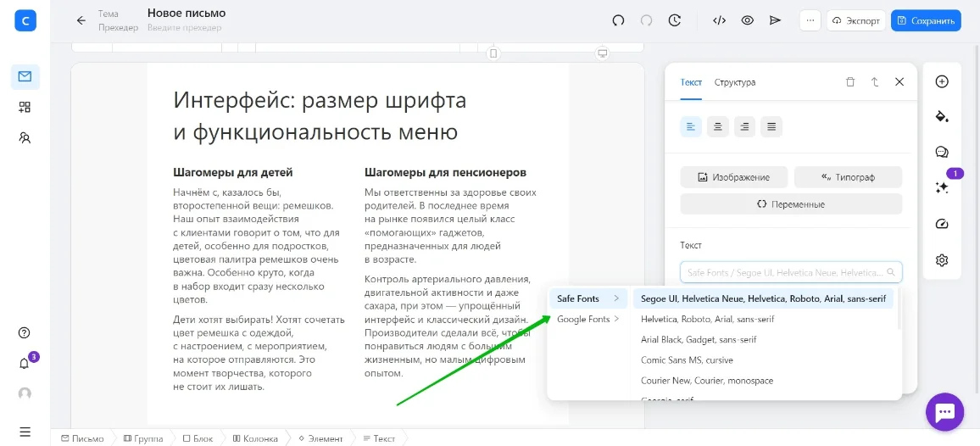Expand the Google Fonts submenu
Viewport: 980px width, 446px height.
pyautogui.click(x=588, y=319)
